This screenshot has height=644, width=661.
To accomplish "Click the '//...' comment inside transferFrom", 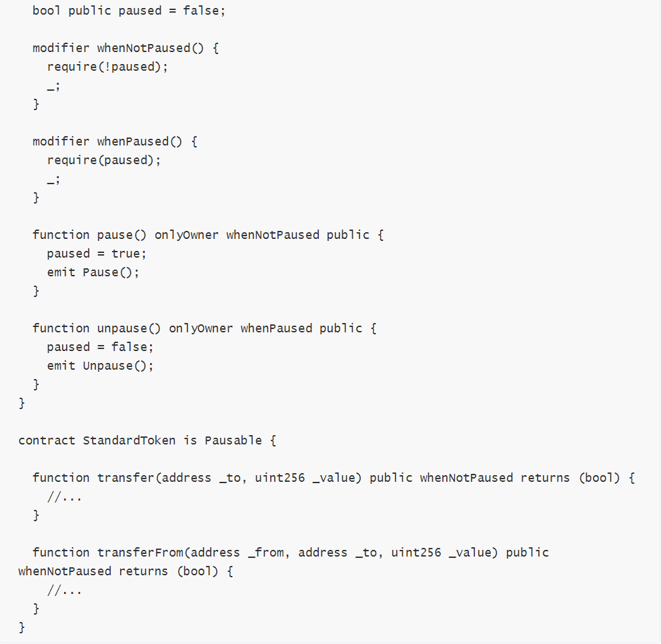I will tap(65, 590).
